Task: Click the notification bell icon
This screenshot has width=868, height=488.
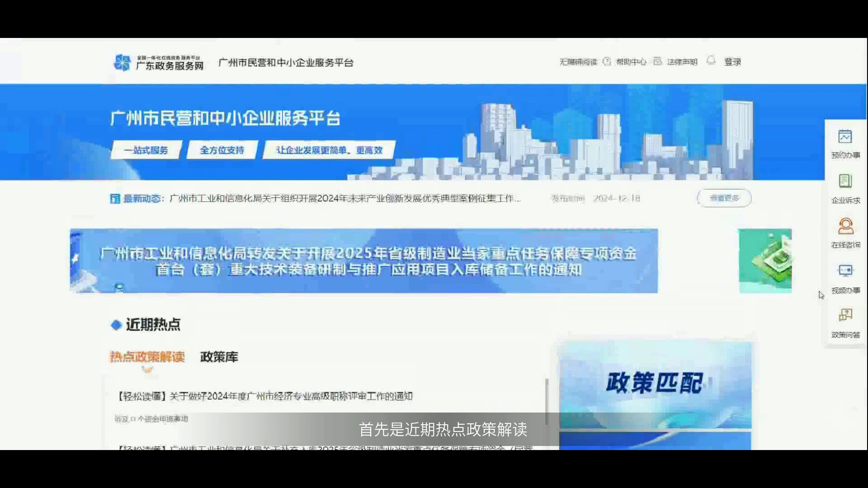Action: click(711, 61)
